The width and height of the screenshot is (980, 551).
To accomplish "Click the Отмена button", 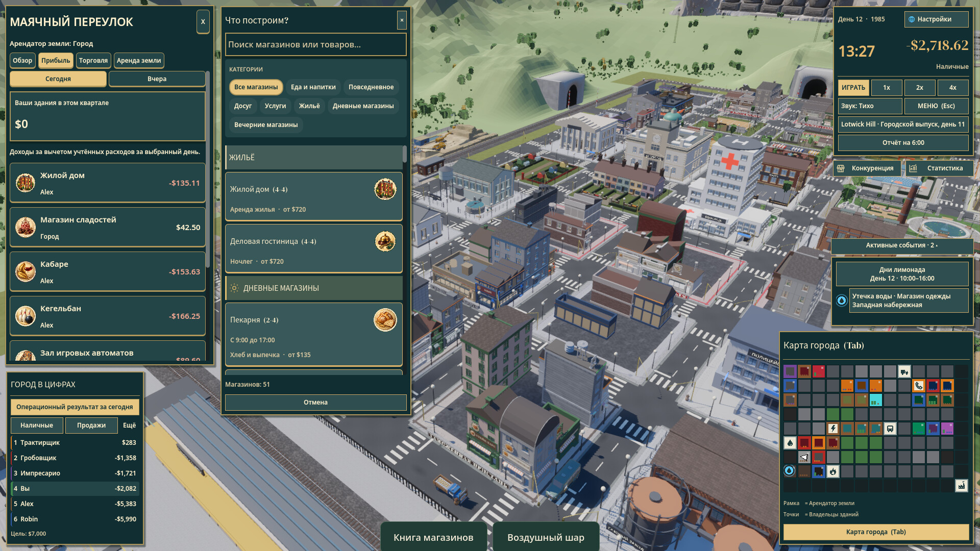I will (315, 403).
